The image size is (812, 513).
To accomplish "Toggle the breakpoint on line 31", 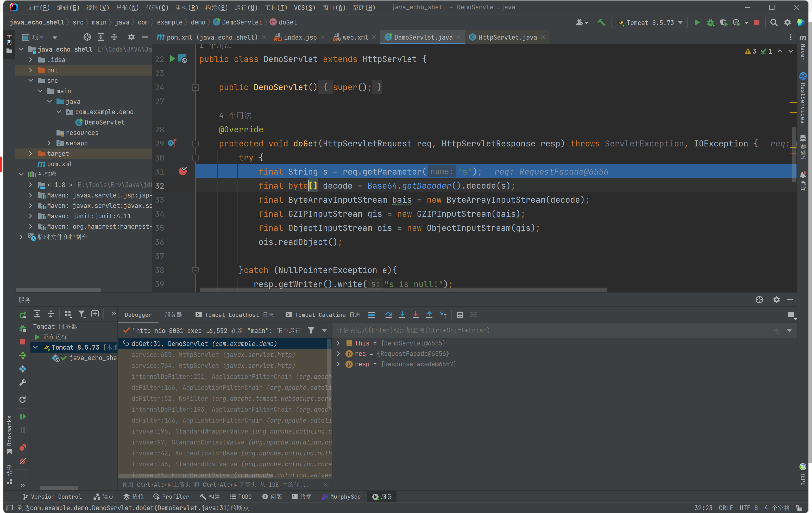I will (183, 171).
